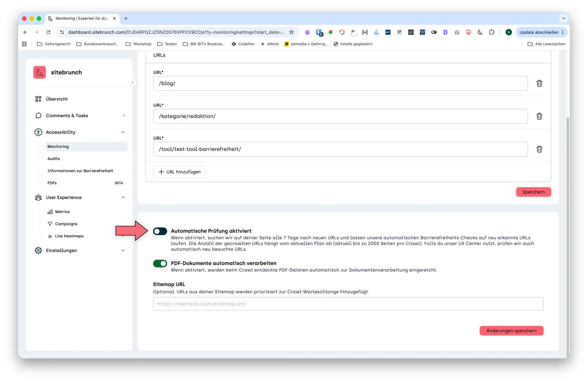Open the browser extensions puzzle icon
The width and height of the screenshot is (588, 382).
pos(491,32)
